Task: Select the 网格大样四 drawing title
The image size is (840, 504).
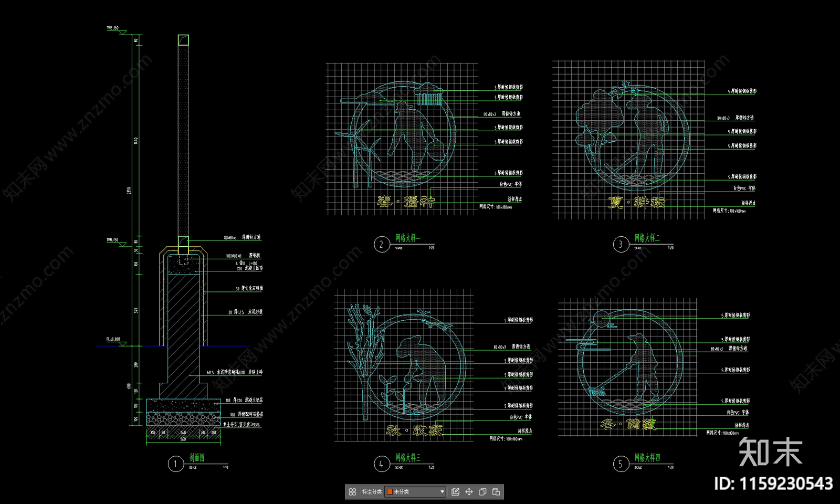Action: (x=647, y=457)
